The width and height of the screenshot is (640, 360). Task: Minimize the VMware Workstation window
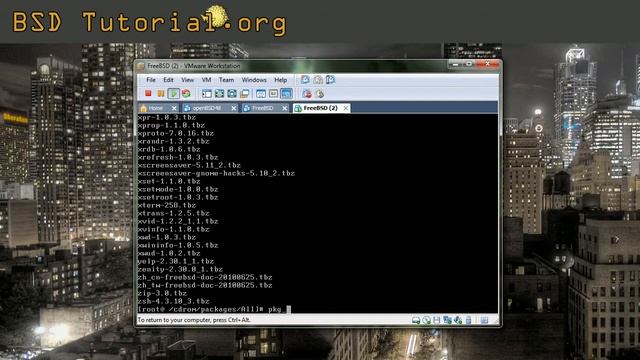[x=456, y=64]
